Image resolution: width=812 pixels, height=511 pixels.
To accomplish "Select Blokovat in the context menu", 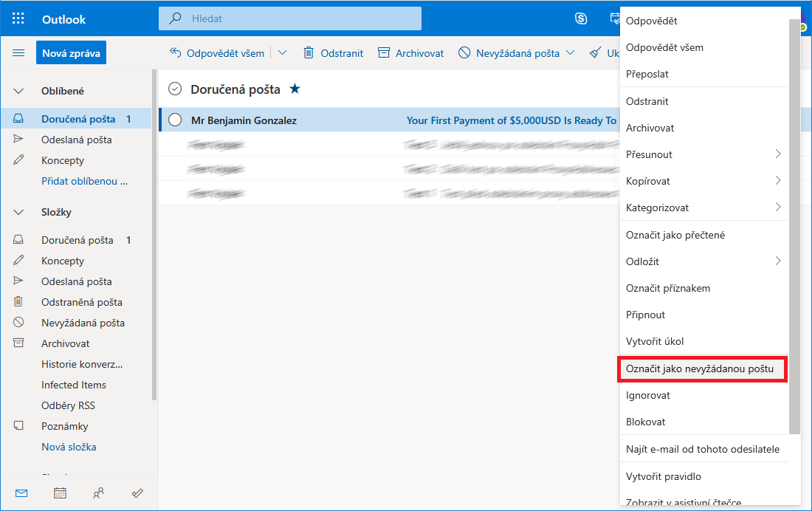I will (646, 422).
